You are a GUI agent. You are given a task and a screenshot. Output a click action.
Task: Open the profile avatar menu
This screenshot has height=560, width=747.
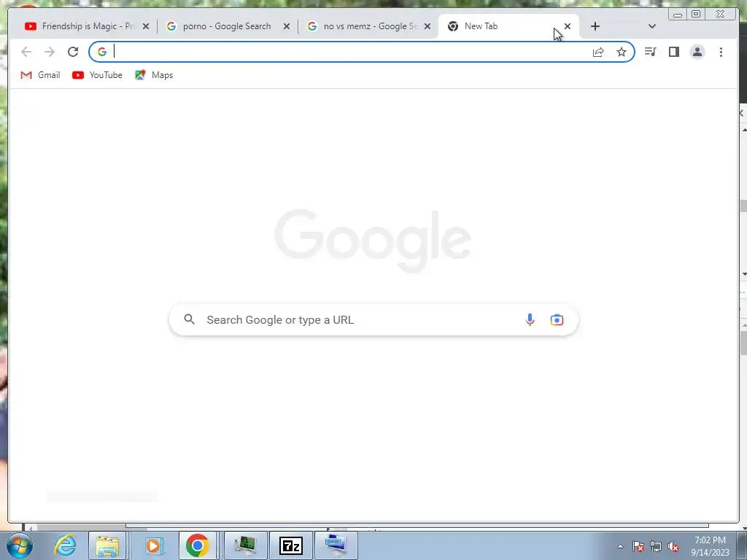697,52
